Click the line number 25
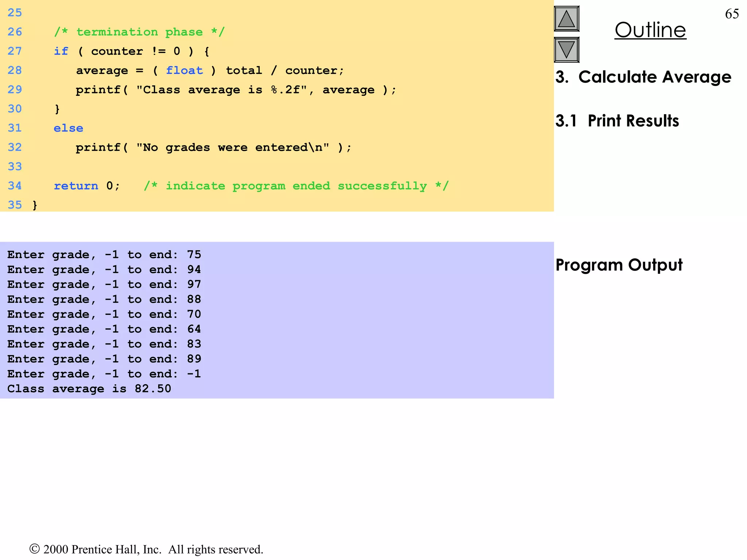 15,13
